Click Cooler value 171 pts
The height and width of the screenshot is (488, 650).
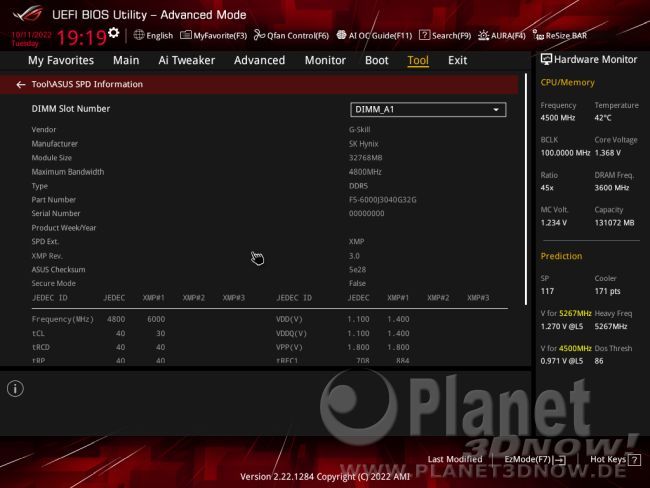607,291
